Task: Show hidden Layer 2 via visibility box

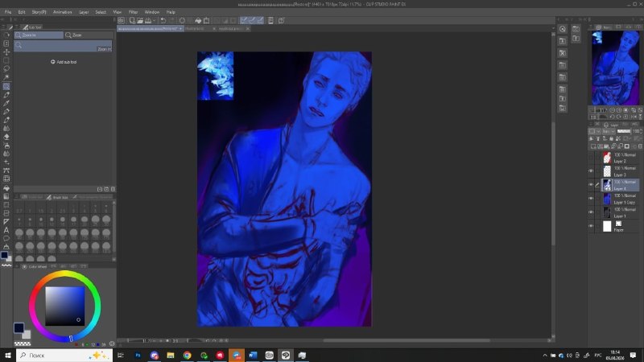Action: pyautogui.click(x=591, y=158)
